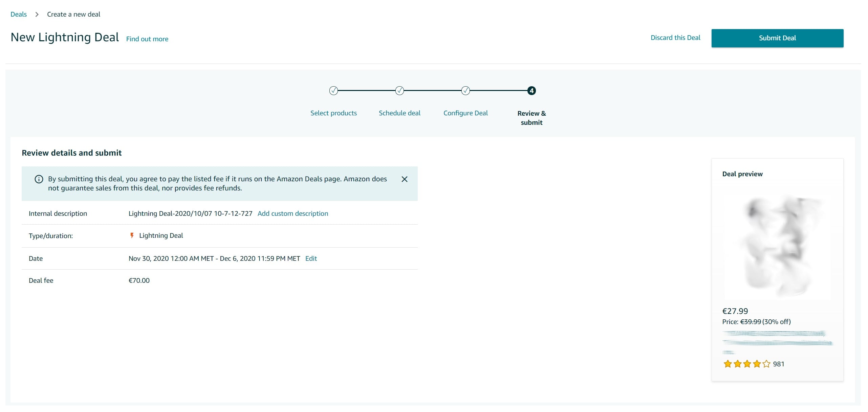Click the 981 reviews count
The width and height of the screenshot is (868, 412).
point(779,364)
